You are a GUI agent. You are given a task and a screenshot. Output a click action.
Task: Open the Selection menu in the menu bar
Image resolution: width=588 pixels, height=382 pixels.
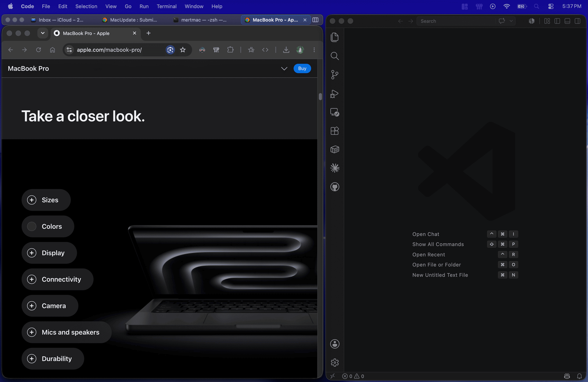point(86,6)
